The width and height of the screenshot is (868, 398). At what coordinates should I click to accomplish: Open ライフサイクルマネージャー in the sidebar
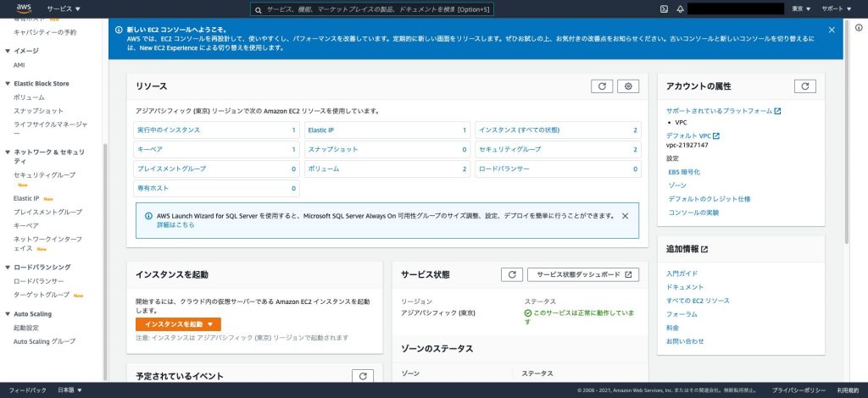point(50,130)
